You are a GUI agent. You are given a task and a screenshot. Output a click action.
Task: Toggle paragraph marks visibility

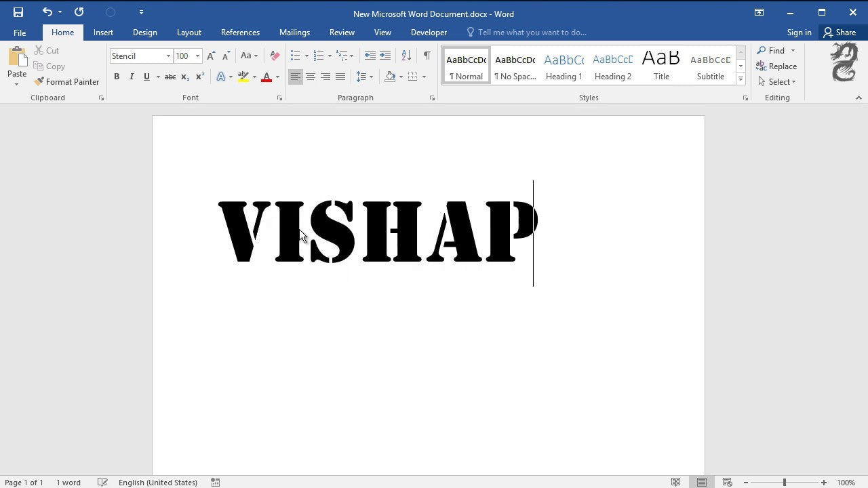[427, 56]
